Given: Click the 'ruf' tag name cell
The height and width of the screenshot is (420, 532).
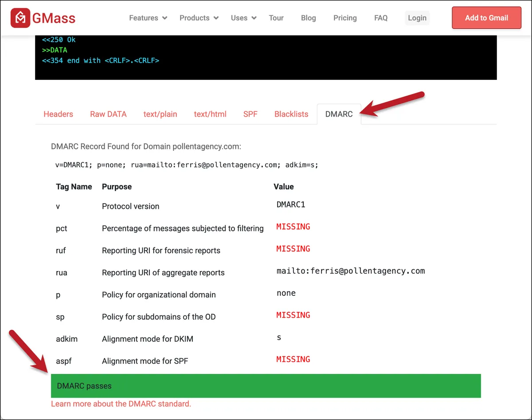Looking at the screenshot, I should [x=61, y=251].
